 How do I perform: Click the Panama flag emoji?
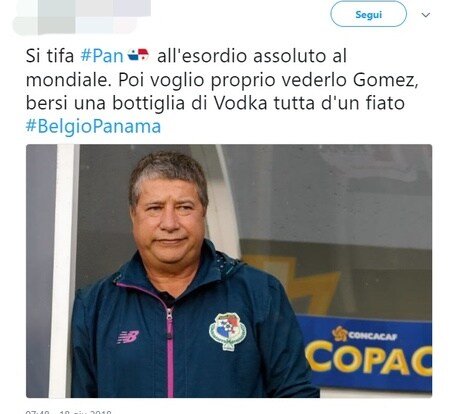click(138, 55)
